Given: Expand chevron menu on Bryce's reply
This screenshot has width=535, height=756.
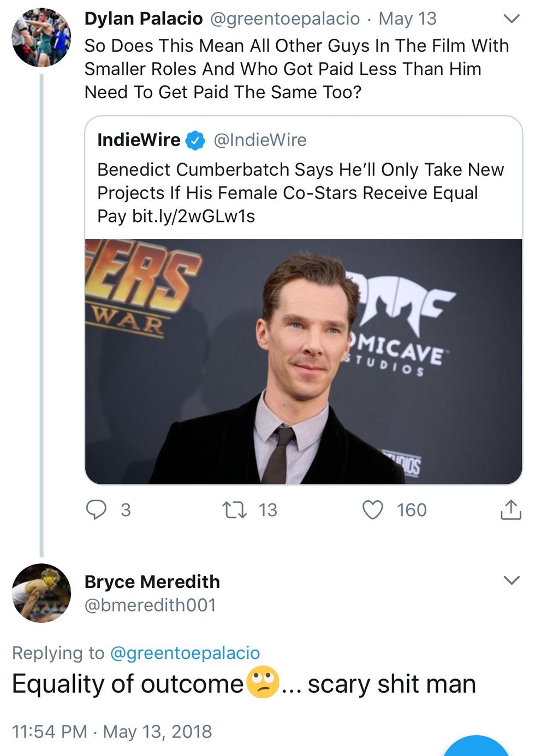Looking at the screenshot, I should coord(511,580).
